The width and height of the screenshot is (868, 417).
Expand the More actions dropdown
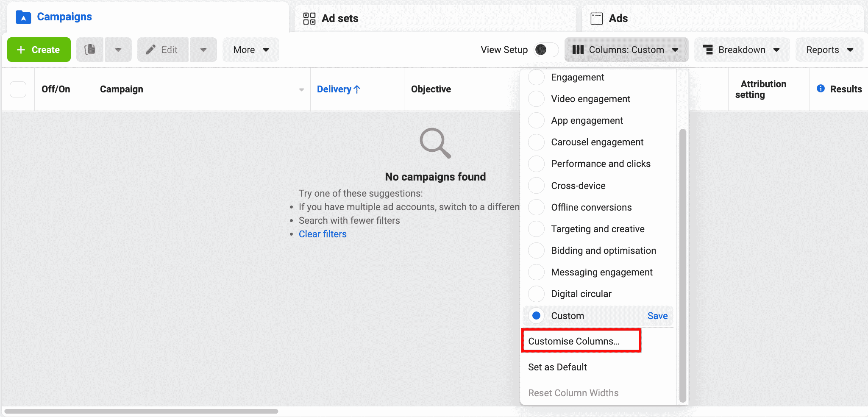250,50
